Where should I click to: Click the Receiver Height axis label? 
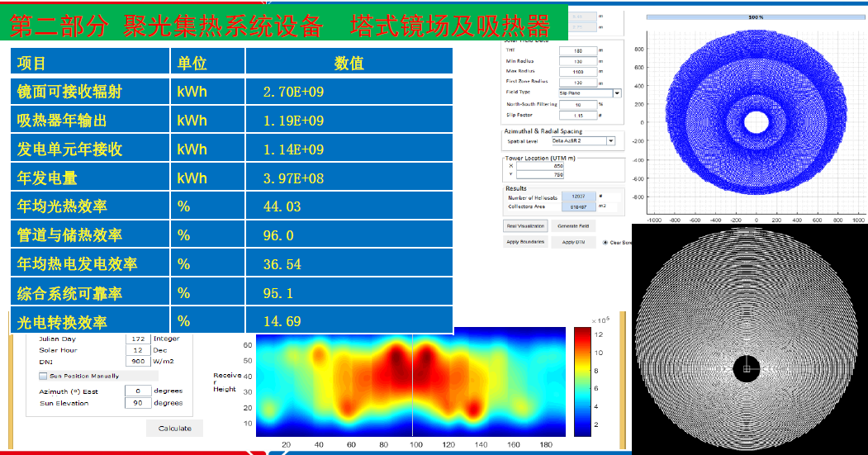[x=226, y=382]
